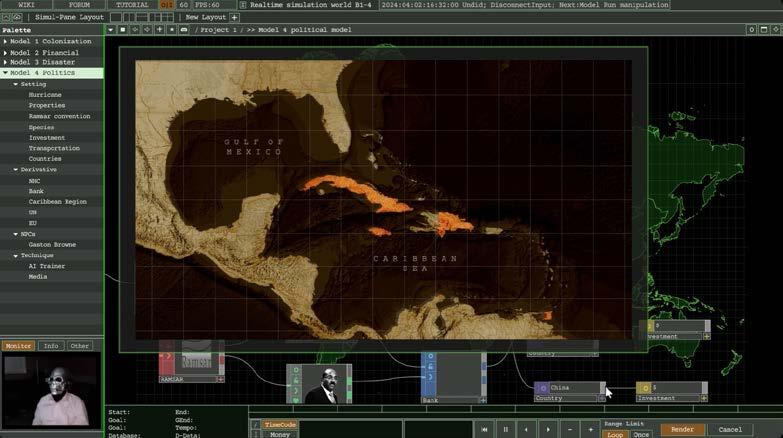This screenshot has width=783, height=438.
Task: Click the keyboard-shaped icon in path bar
Action: 184,30
